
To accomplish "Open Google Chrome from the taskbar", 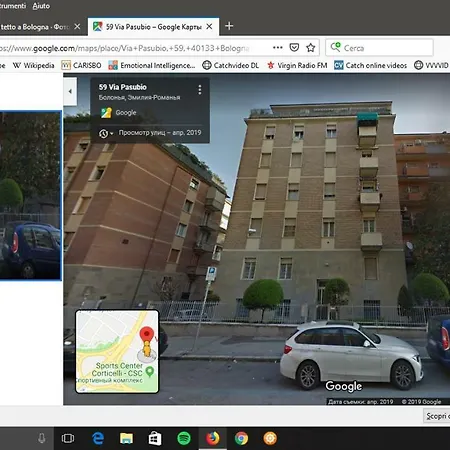I will tap(241, 438).
